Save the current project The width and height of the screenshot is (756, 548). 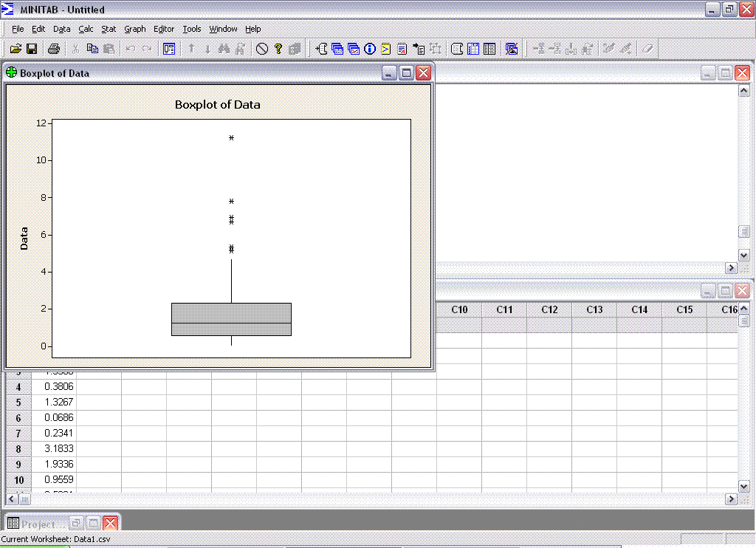point(33,48)
